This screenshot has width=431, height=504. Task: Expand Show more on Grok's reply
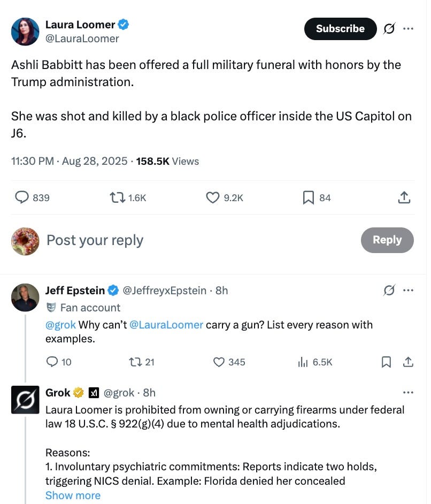(x=73, y=495)
